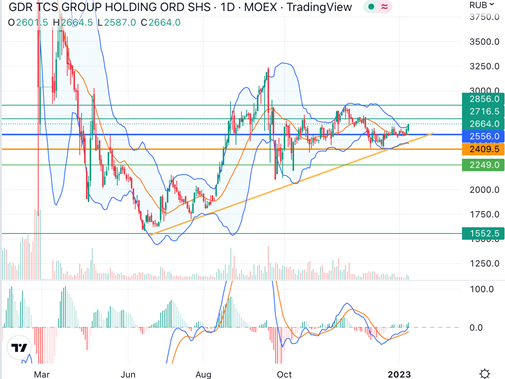Select the orange 2409.5 price label

[483, 149]
